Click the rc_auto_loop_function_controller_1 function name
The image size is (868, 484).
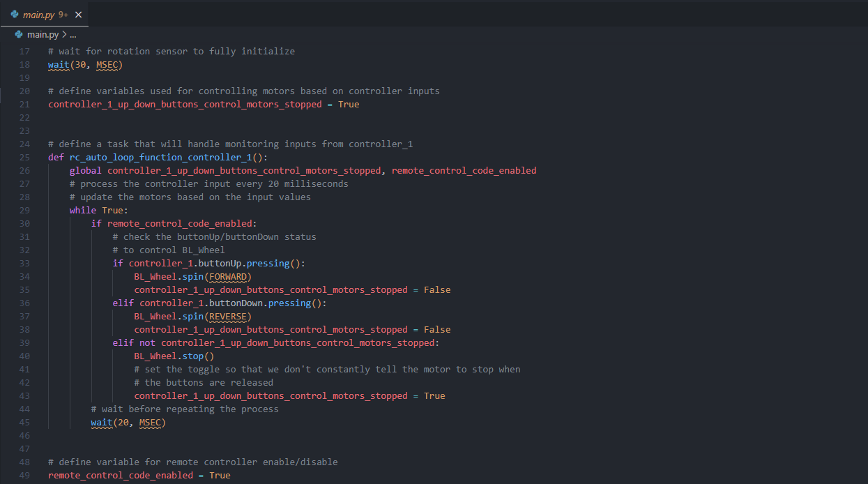(162, 158)
